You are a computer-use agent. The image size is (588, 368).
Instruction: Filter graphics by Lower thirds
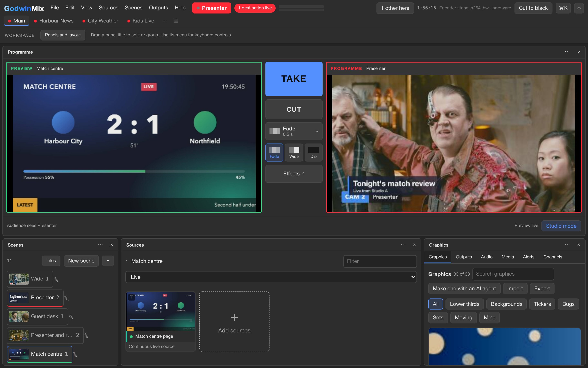(464, 304)
